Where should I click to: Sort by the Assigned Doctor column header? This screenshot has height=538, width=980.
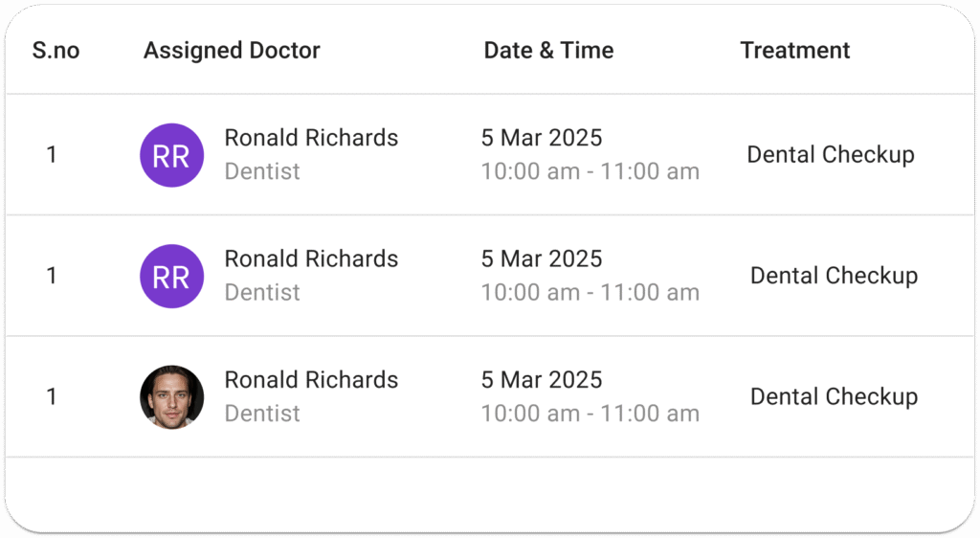point(232,50)
